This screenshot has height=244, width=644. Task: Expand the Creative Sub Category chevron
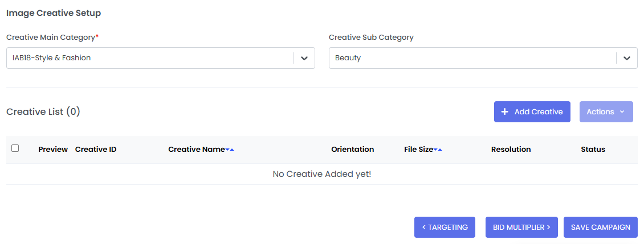pyautogui.click(x=627, y=58)
